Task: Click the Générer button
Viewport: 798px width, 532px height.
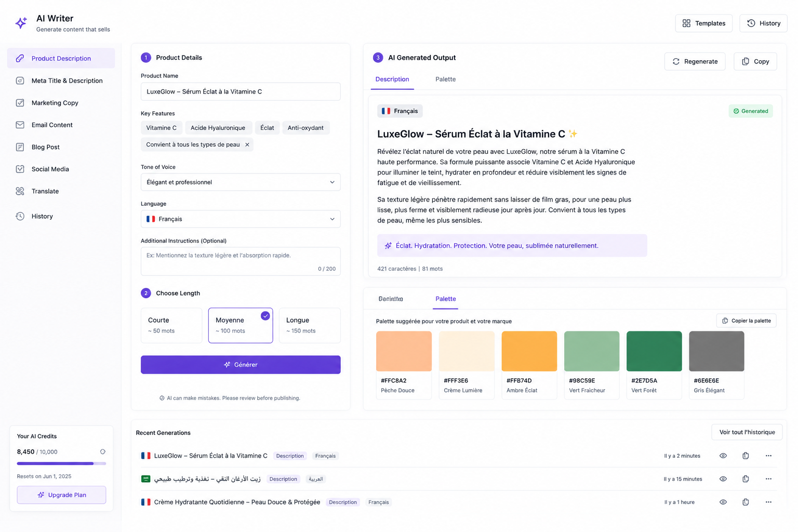Action: tap(241, 365)
